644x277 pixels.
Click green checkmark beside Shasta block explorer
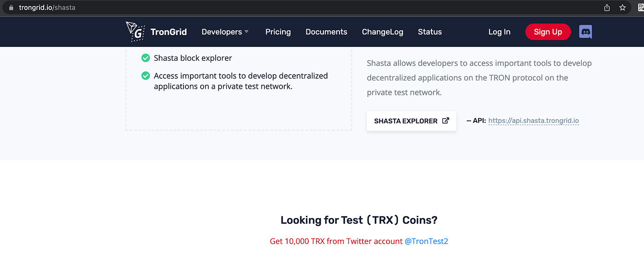145,58
